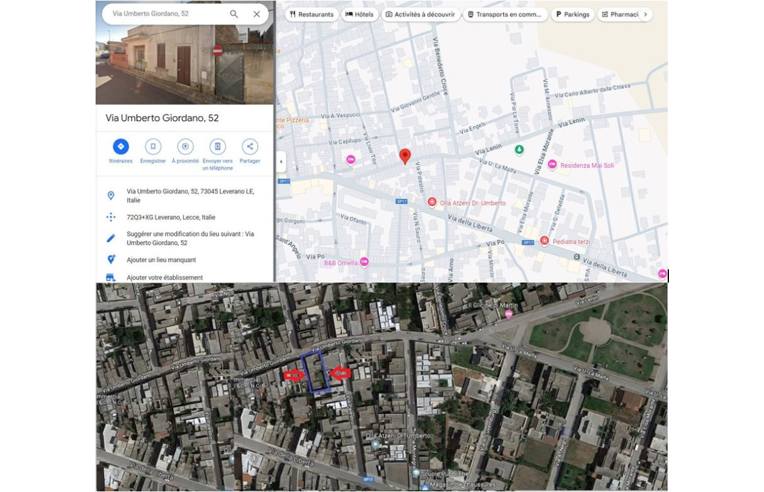Image resolution: width=764 pixels, height=492 pixels.
Task: Click the Enregistrer save icon
Action: [x=153, y=147]
